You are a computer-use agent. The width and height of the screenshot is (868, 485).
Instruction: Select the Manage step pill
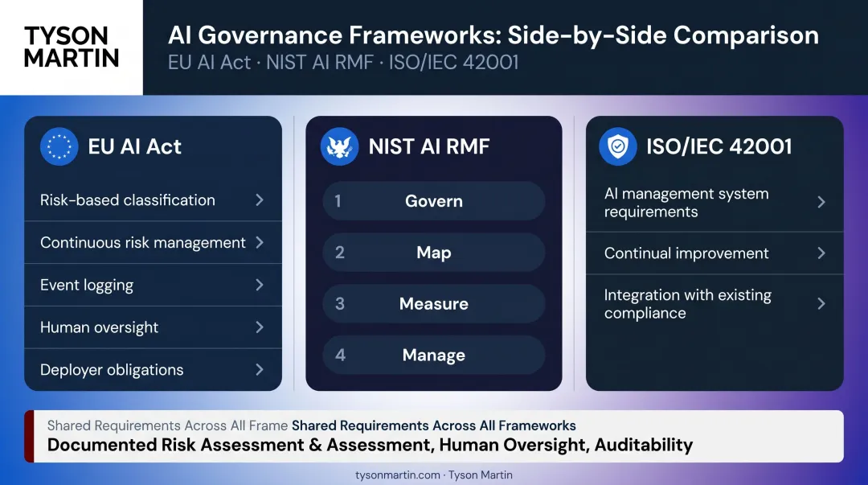pyautogui.click(x=433, y=355)
